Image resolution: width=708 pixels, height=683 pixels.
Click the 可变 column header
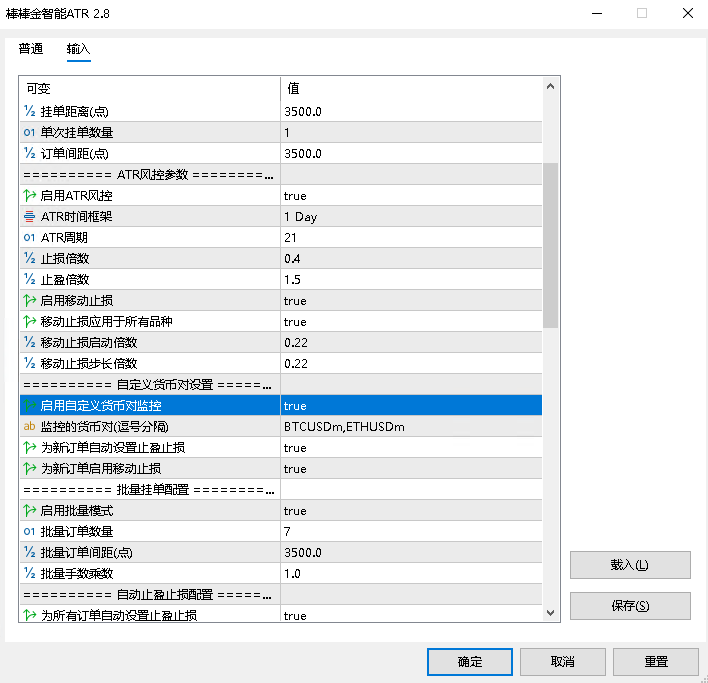150,88
